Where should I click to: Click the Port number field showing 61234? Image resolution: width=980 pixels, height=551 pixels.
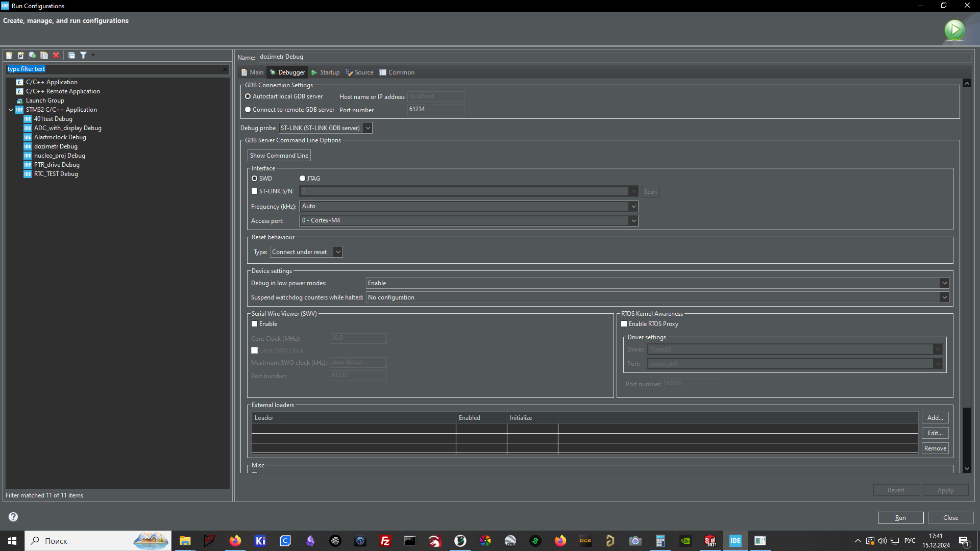435,109
